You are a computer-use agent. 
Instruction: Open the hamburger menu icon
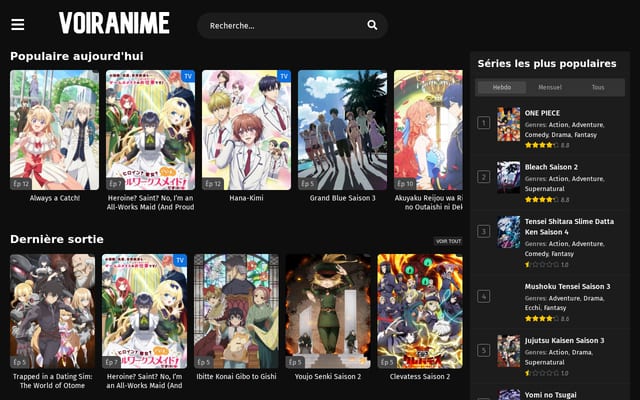coord(18,24)
